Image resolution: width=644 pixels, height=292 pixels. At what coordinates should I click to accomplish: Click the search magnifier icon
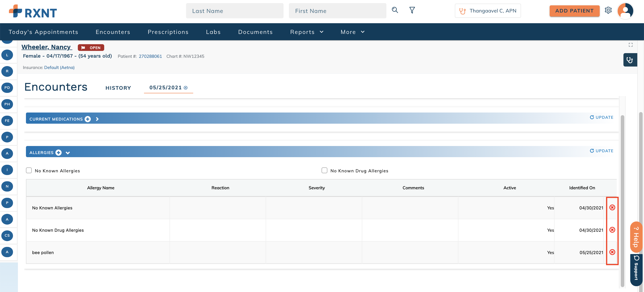tap(395, 10)
